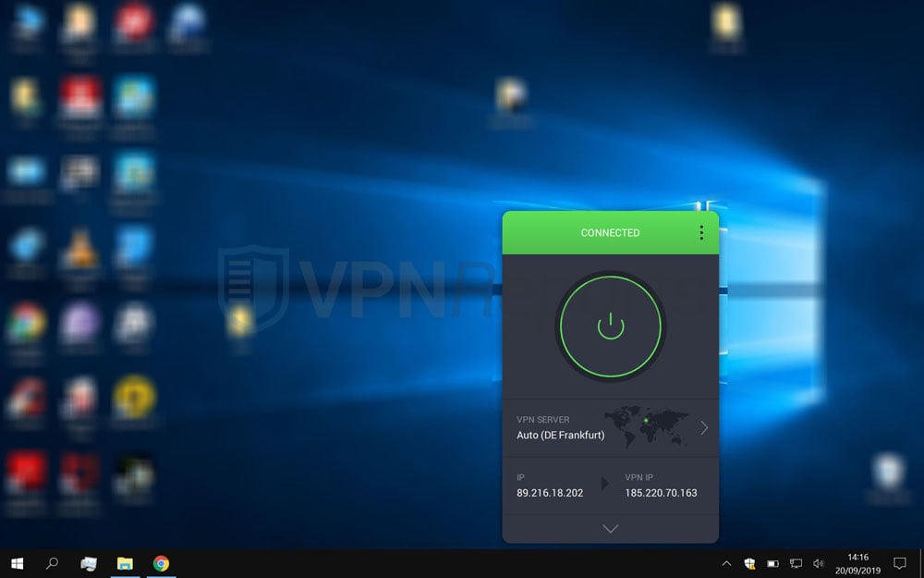
Task: Open File Explorer from the taskbar
Action: (x=125, y=563)
